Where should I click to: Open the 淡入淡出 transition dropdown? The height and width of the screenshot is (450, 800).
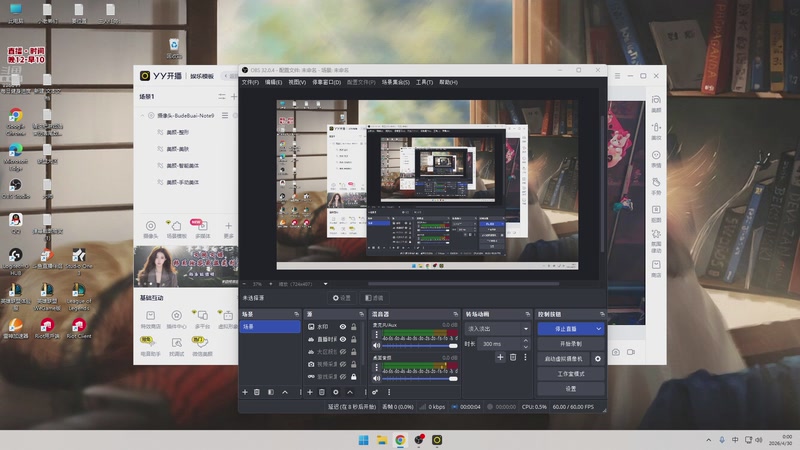point(498,329)
